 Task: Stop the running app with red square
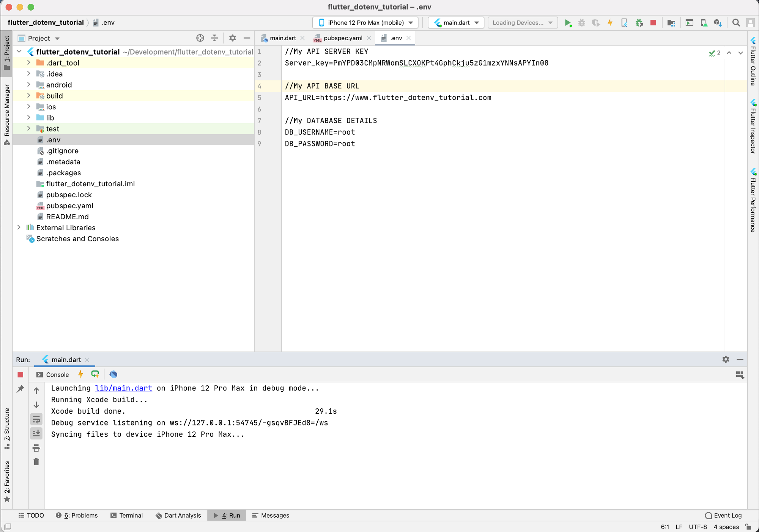click(x=653, y=23)
